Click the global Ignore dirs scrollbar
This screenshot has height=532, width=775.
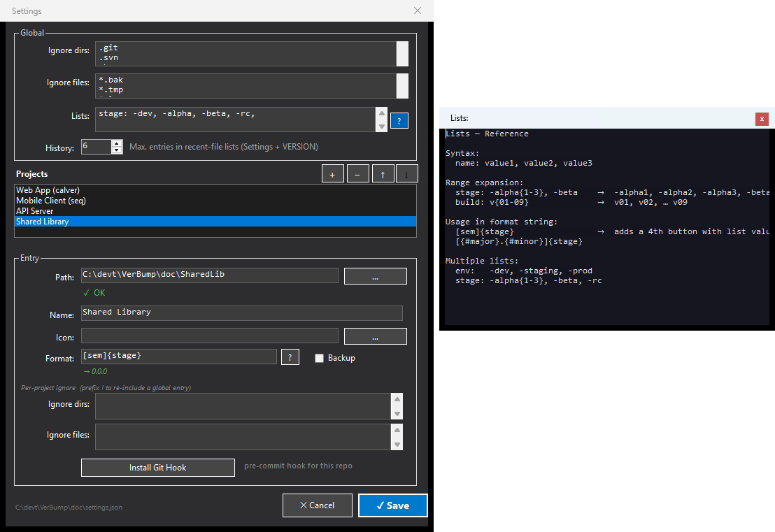402,53
